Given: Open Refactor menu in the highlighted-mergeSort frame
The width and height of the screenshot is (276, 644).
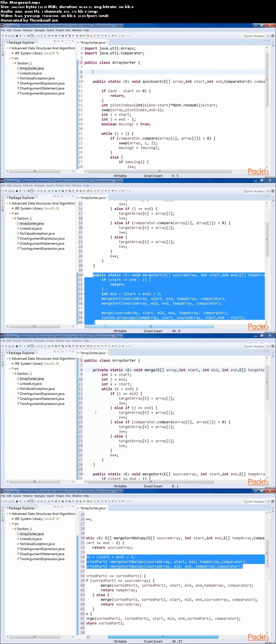Looking at the screenshot, I should [x=28, y=185].
